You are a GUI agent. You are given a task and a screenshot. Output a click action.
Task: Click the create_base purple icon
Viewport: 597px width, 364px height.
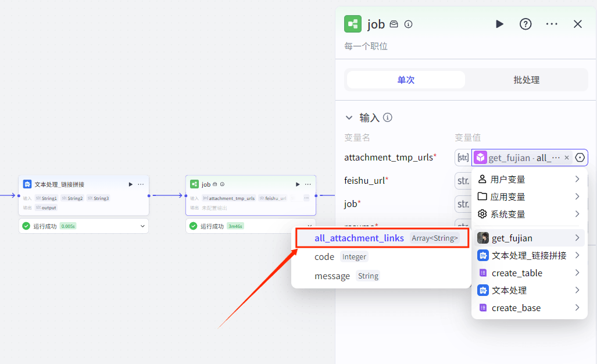[x=483, y=308]
